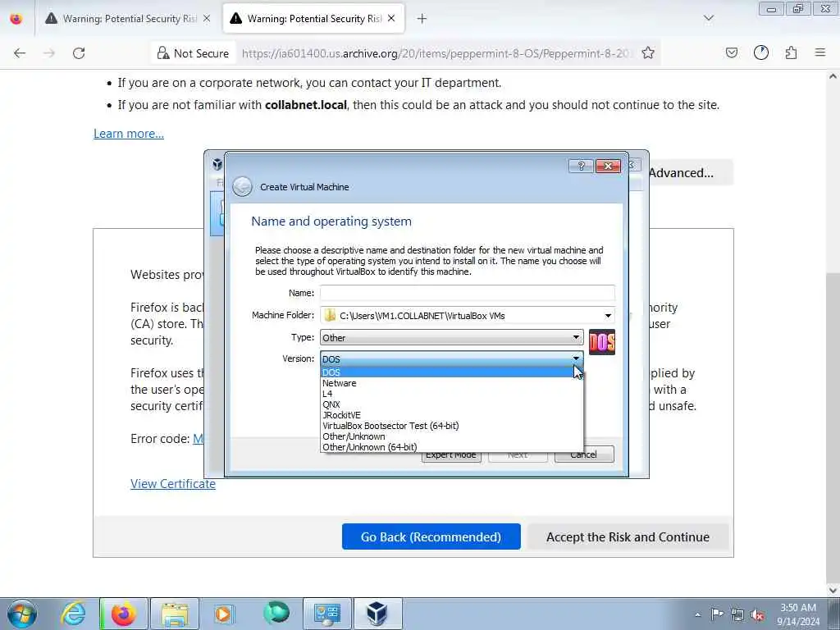Open the Type combo box showing Other

point(452,337)
